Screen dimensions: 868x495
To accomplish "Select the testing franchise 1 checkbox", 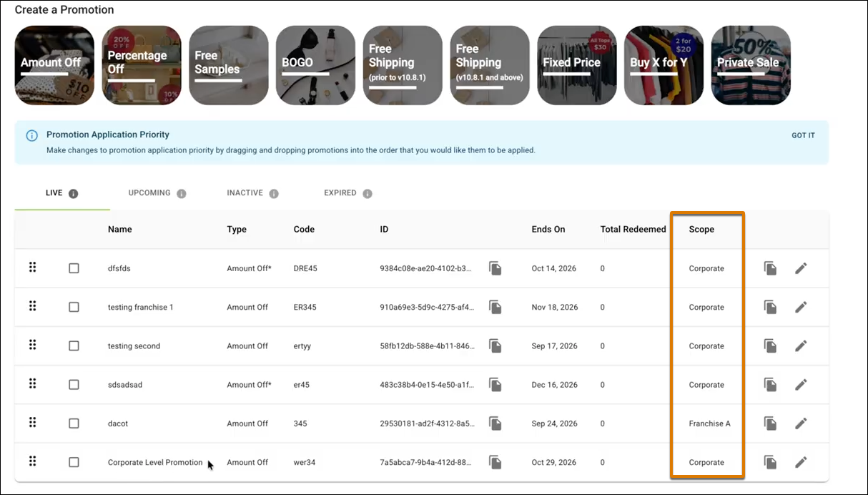I will click(74, 307).
